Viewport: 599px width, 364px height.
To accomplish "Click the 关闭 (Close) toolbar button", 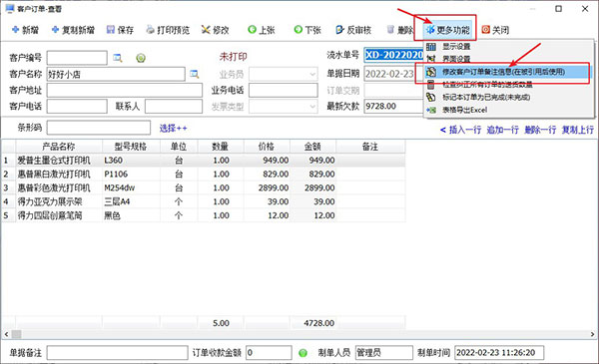I will (495, 30).
